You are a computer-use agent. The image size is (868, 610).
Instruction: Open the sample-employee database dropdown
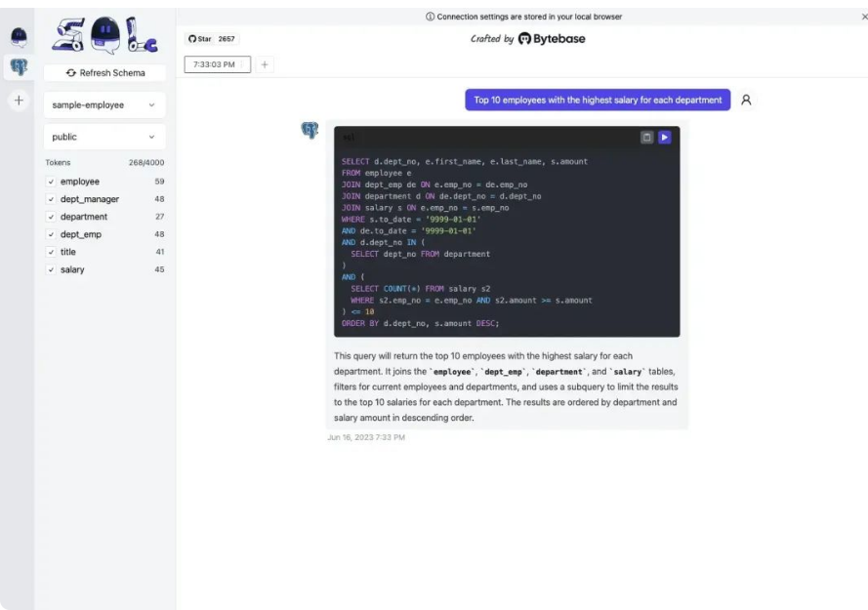103,104
